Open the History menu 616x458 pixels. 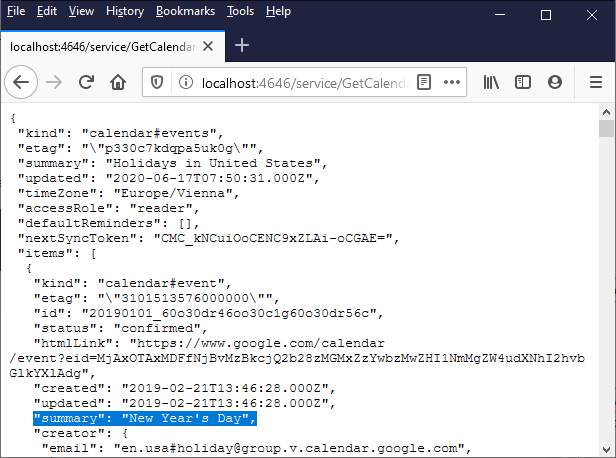124,12
